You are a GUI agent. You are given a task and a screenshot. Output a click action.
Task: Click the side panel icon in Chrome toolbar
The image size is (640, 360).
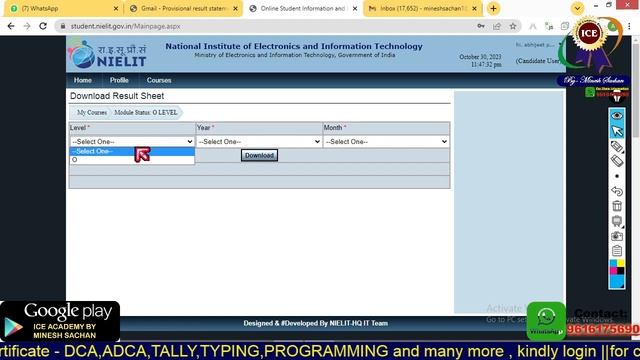(x=564, y=26)
